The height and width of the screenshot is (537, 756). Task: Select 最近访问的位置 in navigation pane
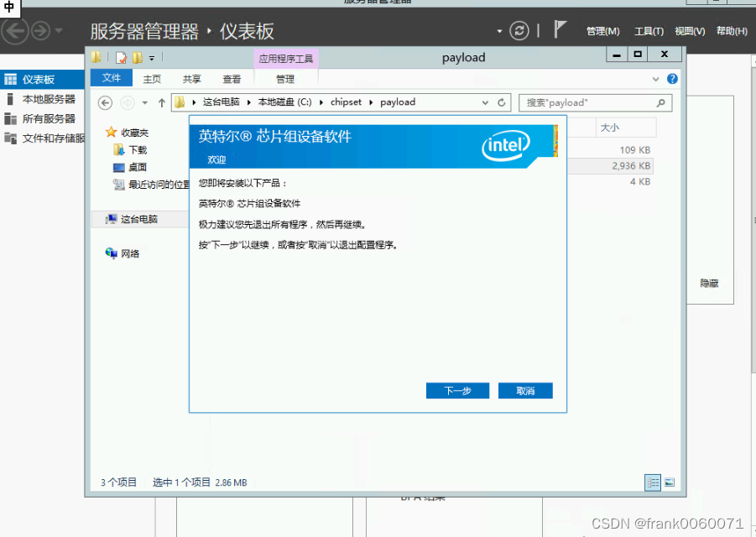coord(151,185)
